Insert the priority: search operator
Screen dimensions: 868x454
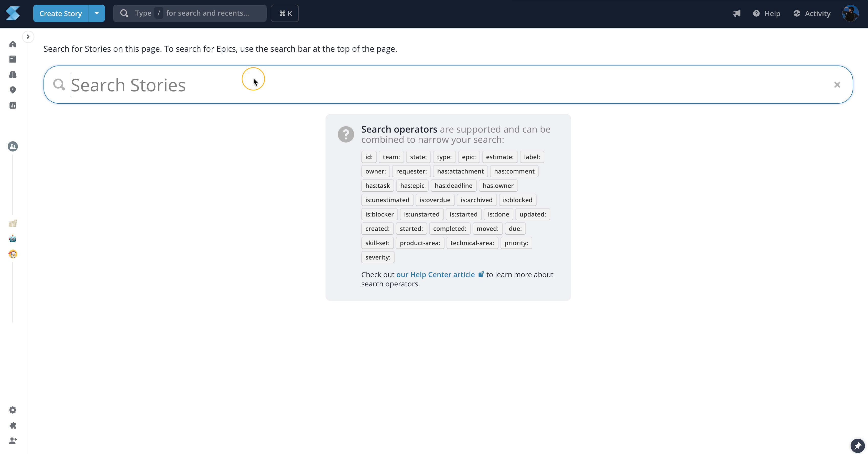pos(516,243)
